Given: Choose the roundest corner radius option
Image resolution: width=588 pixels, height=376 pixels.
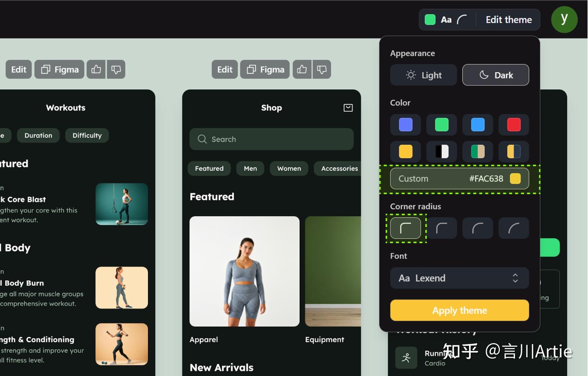Looking at the screenshot, I should 514,228.
